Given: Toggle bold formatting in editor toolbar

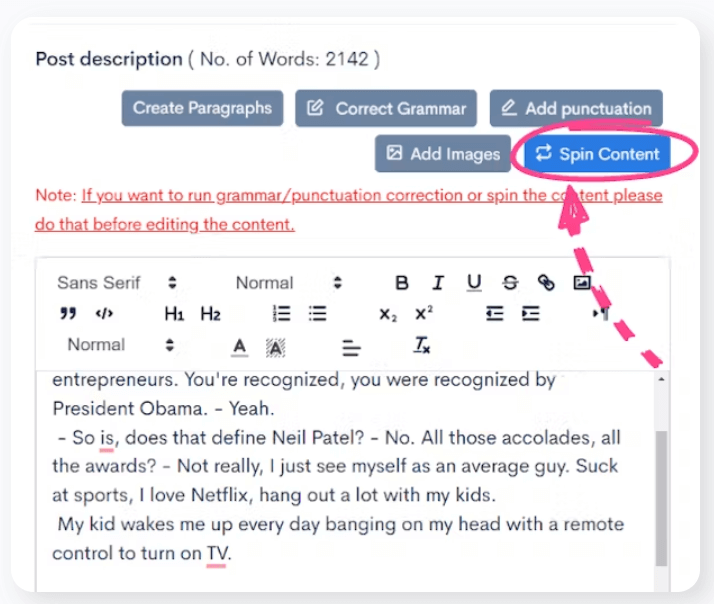Looking at the screenshot, I should pyautogui.click(x=402, y=283).
